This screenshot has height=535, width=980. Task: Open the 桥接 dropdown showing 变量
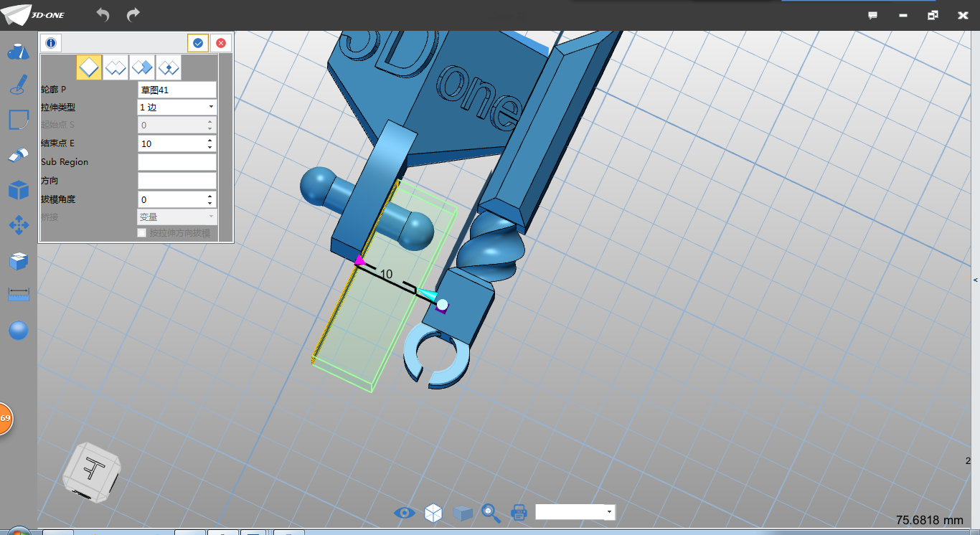pyautogui.click(x=176, y=217)
